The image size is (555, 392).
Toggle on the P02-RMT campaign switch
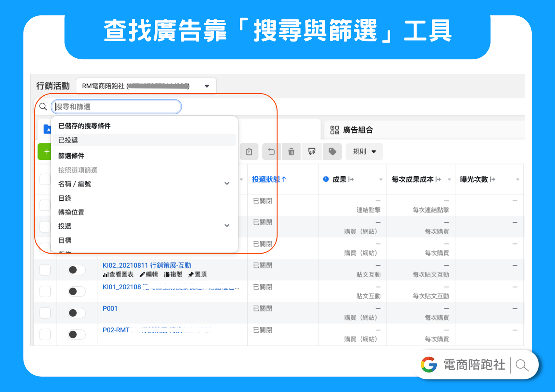(77, 334)
